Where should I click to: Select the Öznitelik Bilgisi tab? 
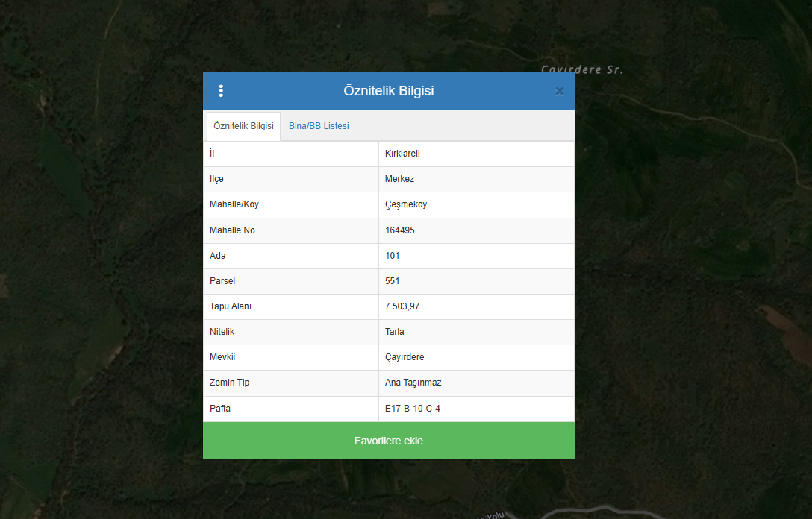243,126
